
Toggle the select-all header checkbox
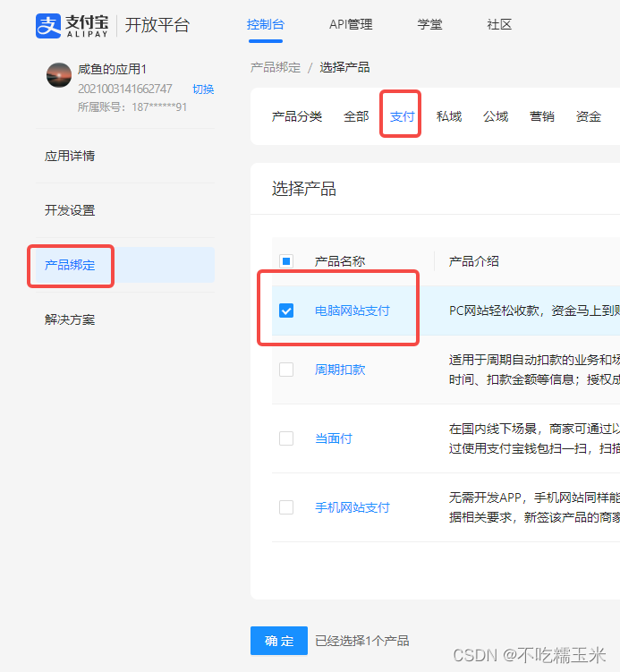[286, 261]
